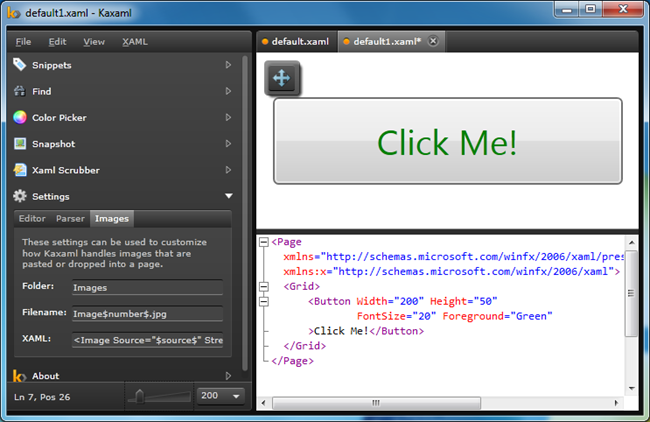
Task: Click the code editor vertical scrollbar thumb
Action: 631,293
